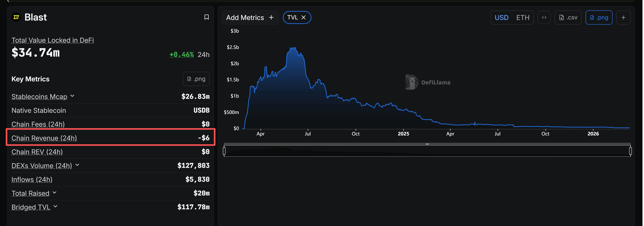Image resolution: width=644 pixels, height=226 pixels.
Task: Expand Total Raised details
Action: coord(54,193)
